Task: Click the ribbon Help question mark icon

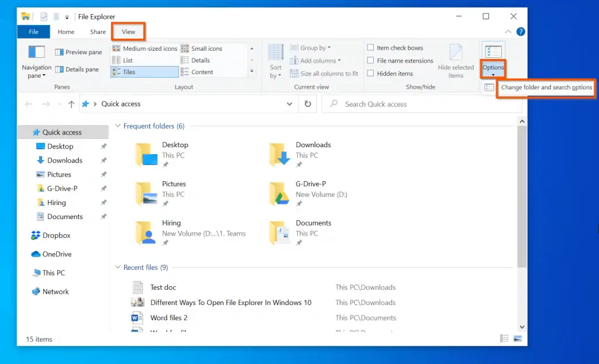Action: (521, 32)
